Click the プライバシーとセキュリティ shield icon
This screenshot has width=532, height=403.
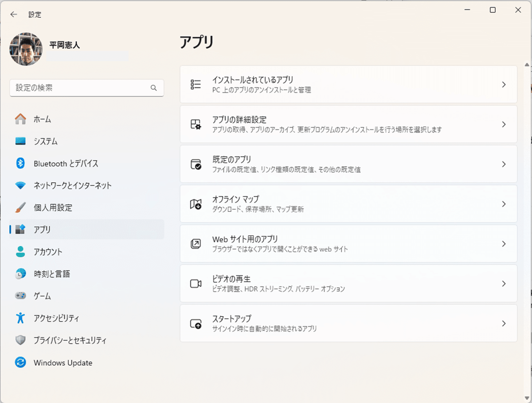click(x=20, y=340)
